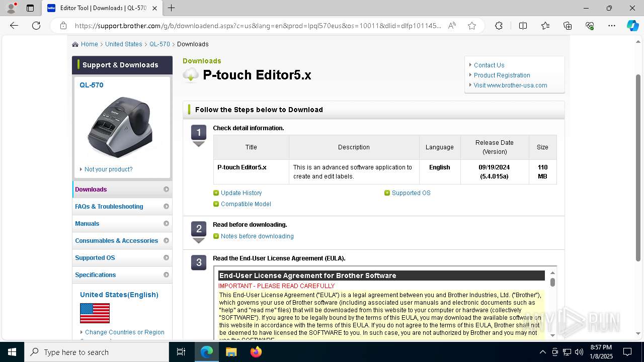
Task: Click the network tray icon
Action: [567, 352]
